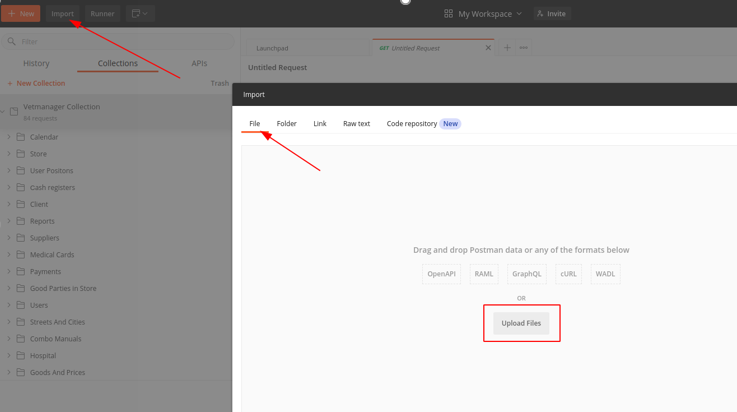The width and height of the screenshot is (737, 412).
Task: Click the workspace grid icon
Action: click(448, 14)
